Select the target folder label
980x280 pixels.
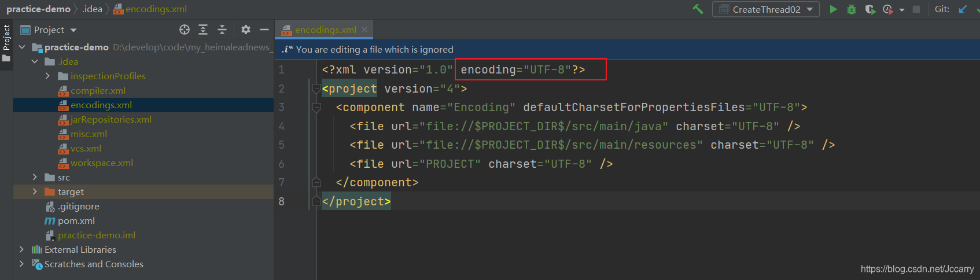tap(71, 191)
